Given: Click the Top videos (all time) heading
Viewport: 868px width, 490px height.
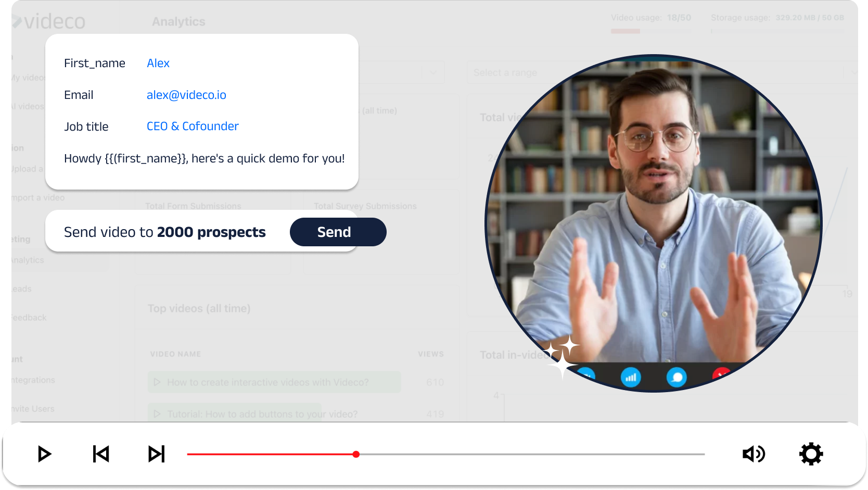Looking at the screenshot, I should (199, 308).
